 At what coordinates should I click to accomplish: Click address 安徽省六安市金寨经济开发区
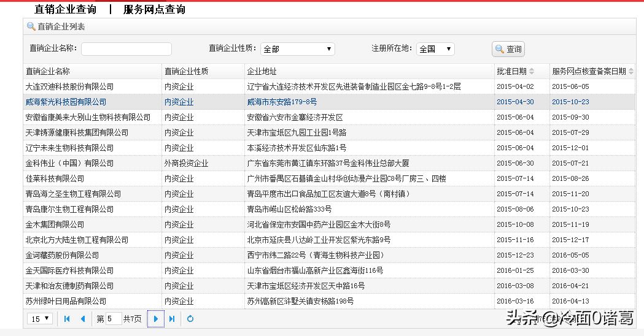[x=295, y=117]
